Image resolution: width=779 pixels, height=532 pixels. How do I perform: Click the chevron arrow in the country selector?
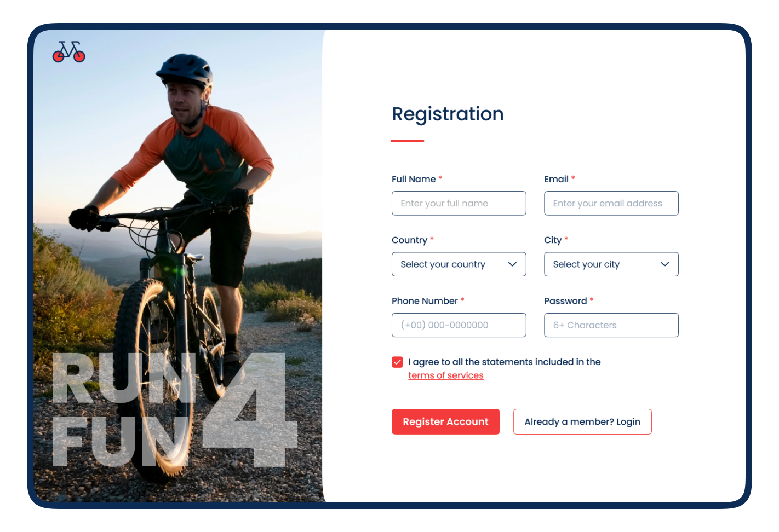click(512, 264)
